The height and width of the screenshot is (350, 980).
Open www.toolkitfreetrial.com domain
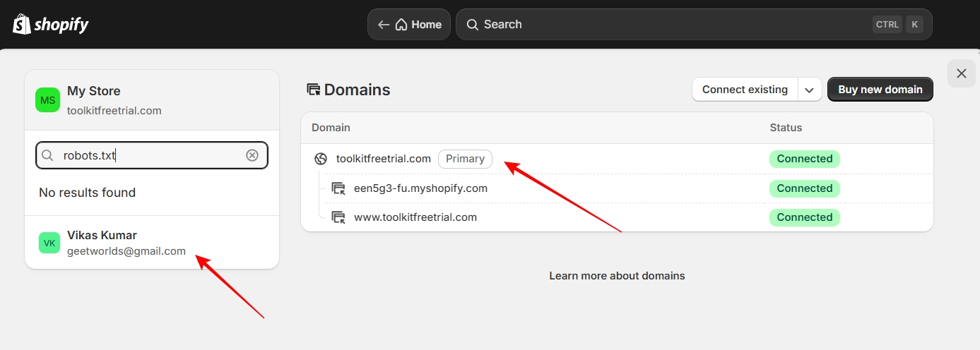[x=415, y=217]
